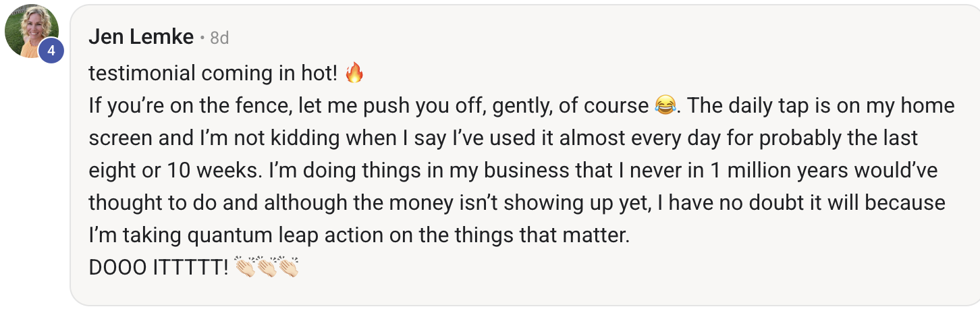
Task: Click the middle clapping hands emoji
Action: [267, 268]
